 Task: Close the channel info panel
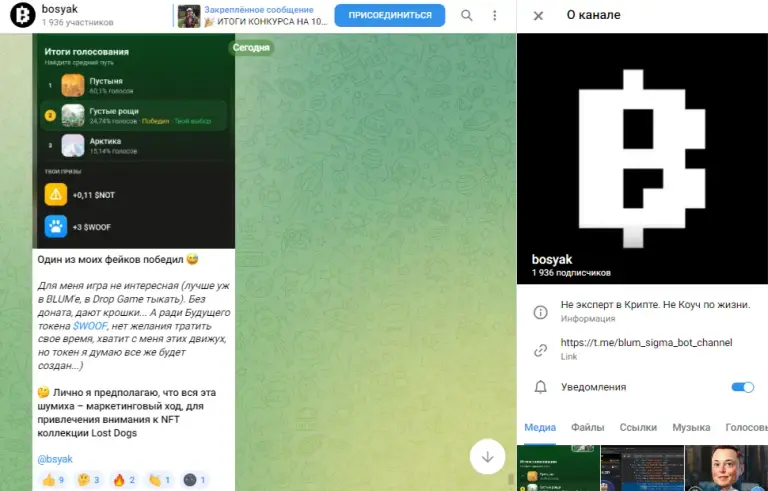[x=538, y=16]
